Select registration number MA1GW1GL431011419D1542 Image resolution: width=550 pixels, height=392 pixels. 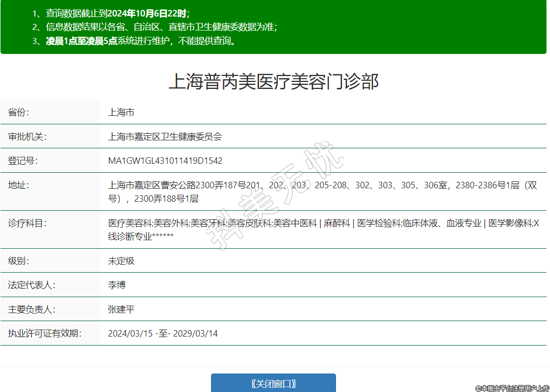coord(165,161)
